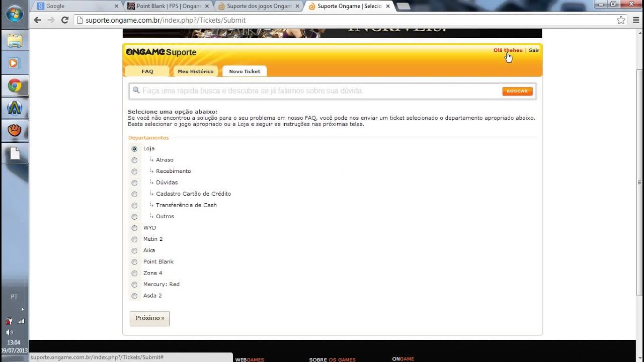This screenshot has width=644, height=362.
Task: Open the orange paw taskbar icon
Action: point(15,131)
